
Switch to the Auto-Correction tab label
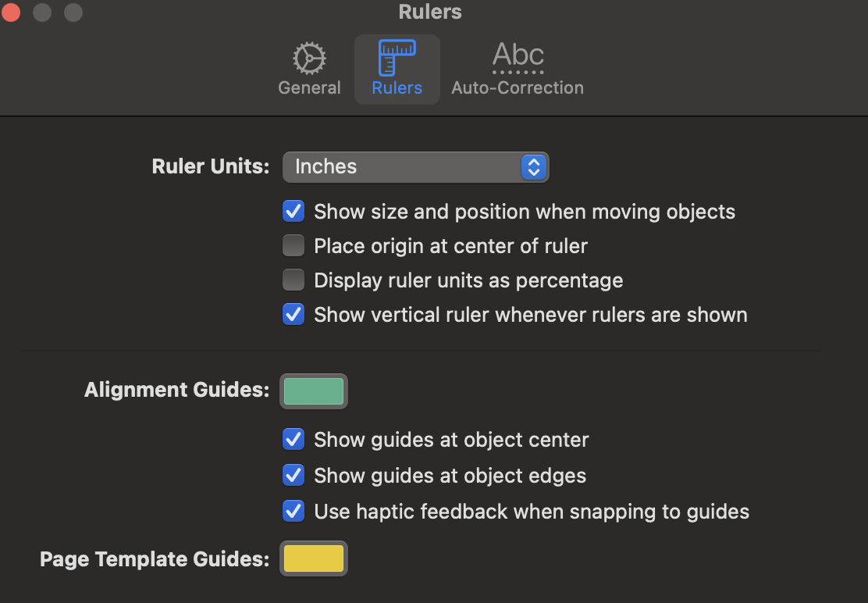[518, 87]
